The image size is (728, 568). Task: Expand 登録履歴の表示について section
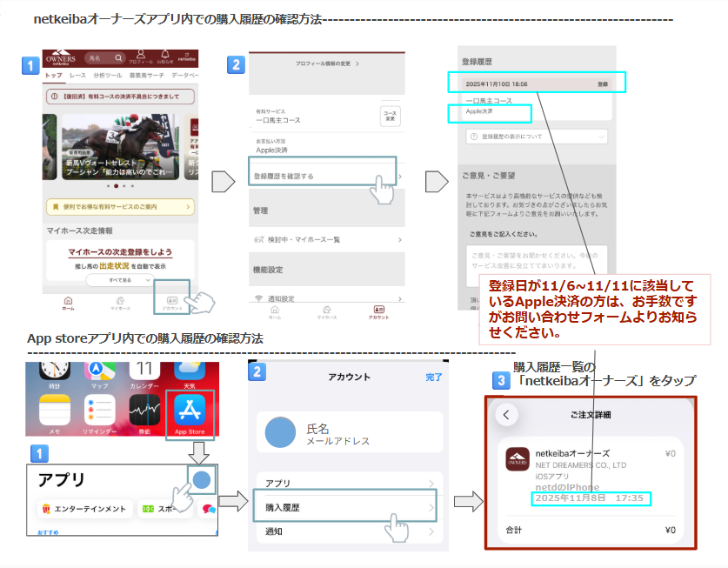[x=536, y=137]
